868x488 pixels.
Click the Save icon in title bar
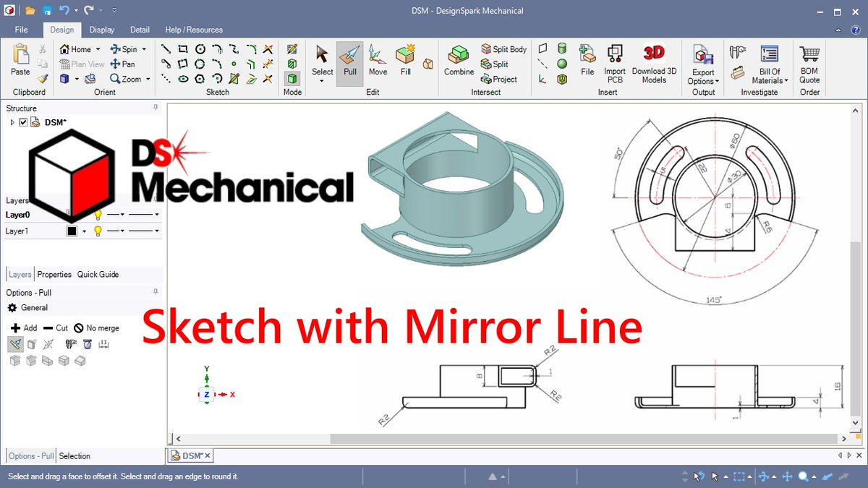pyautogui.click(x=47, y=11)
